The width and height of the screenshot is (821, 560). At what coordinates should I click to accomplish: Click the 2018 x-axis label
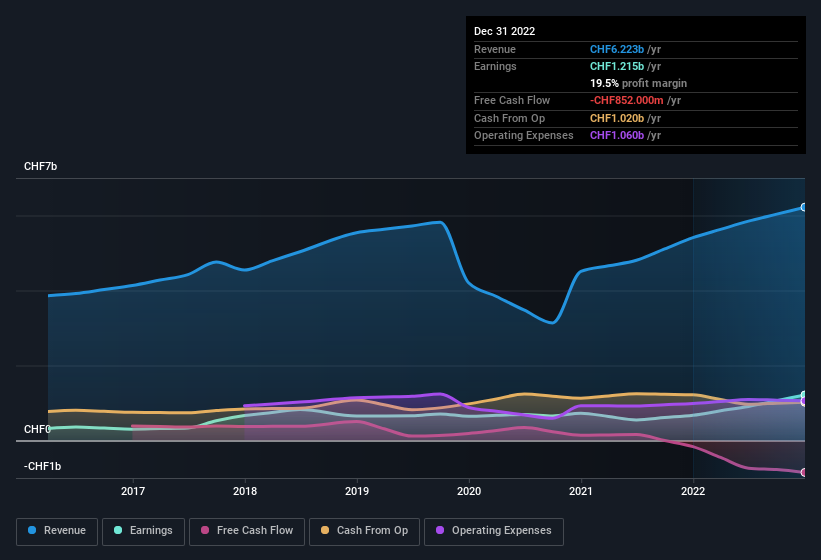245,491
